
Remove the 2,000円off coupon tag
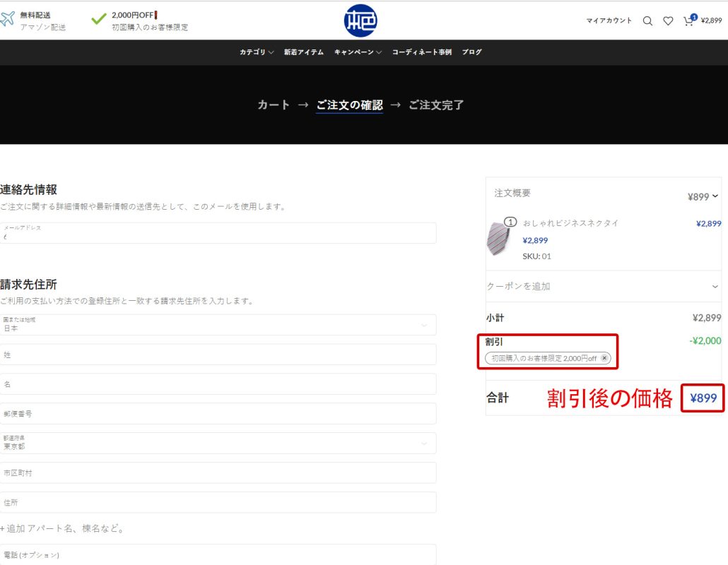pyautogui.click(x=604, y=358)
